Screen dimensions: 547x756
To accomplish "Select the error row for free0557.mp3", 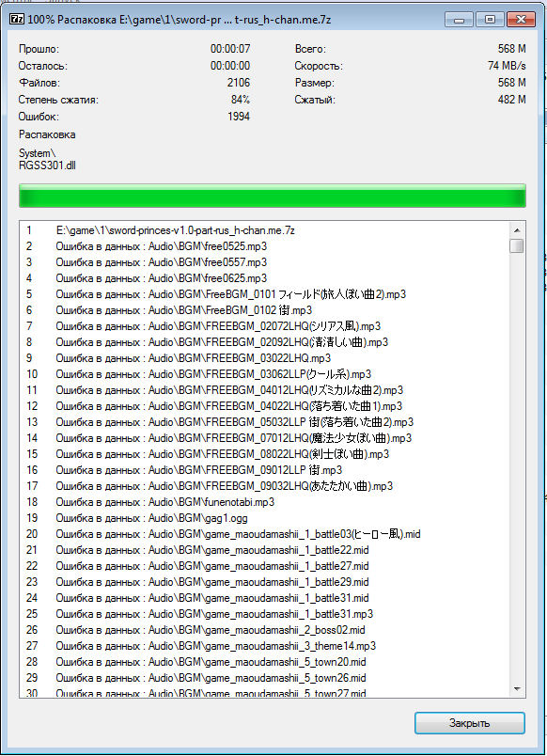I will point(264,262).
